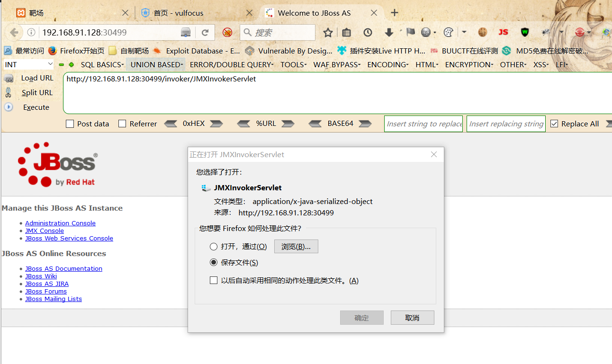This screenshot has width=612, height=364.
Task: Select the 保存文件(S) radio button
Action: coord(214,262)
